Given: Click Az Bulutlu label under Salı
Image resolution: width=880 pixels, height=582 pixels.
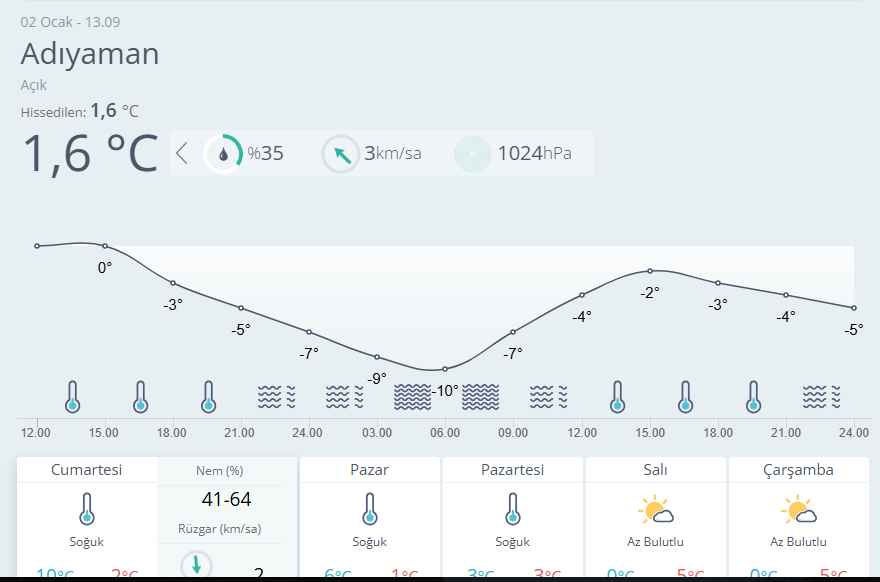Looking at the screenshot, I should point(656,542).
